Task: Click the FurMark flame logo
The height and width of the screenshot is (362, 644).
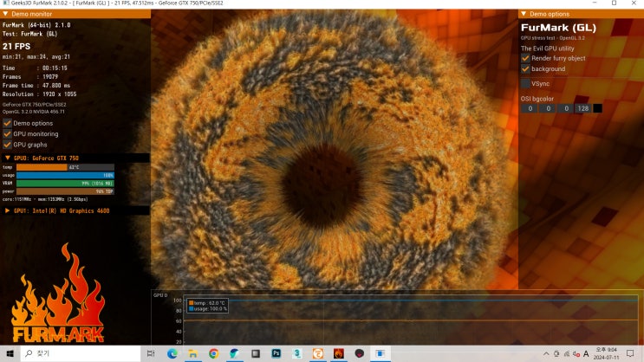Action: (58, 294)
